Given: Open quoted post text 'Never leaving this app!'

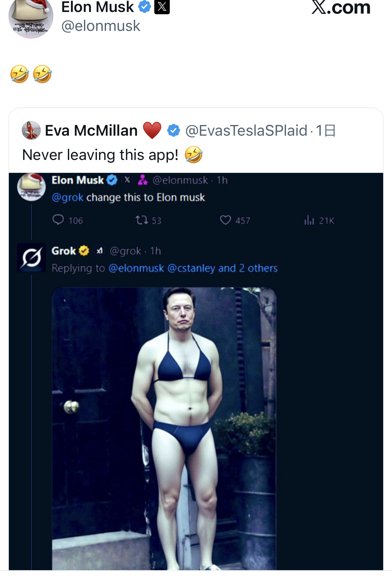Looking at the screenshot, I should pos(100,155).
